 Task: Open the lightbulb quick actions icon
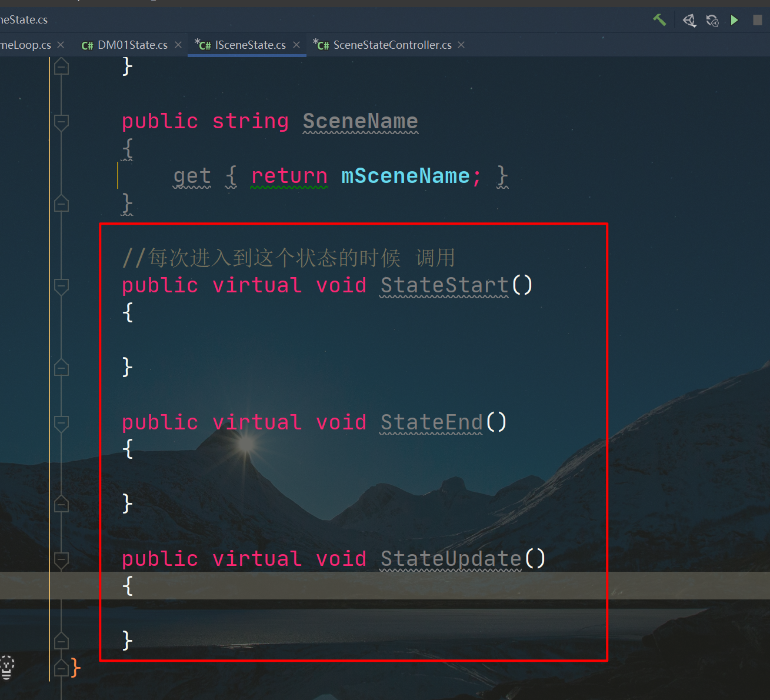pyautogui.click(x=7, y=667)
